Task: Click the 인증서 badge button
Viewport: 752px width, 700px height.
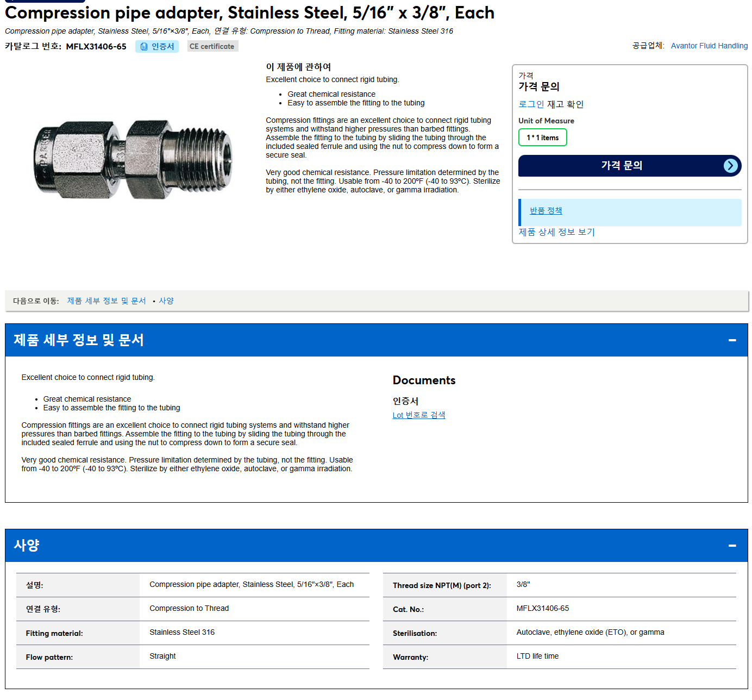Action: click(x=157, y=47)
